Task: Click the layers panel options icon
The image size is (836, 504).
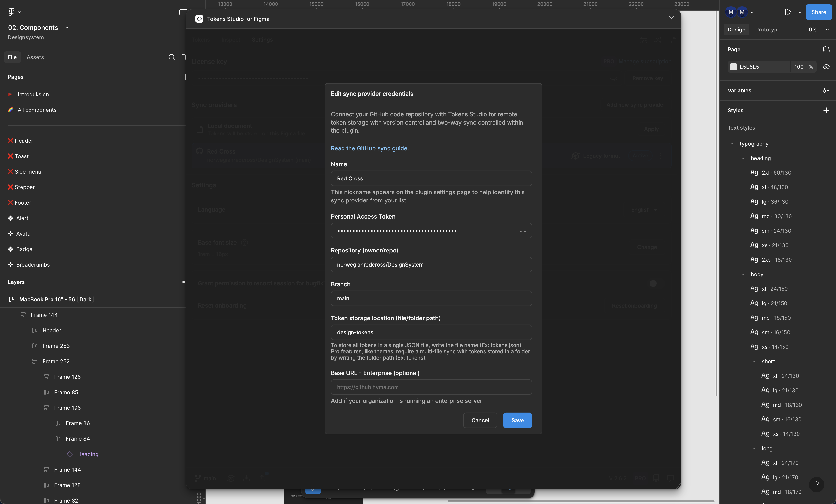Action: click(184, 282)
